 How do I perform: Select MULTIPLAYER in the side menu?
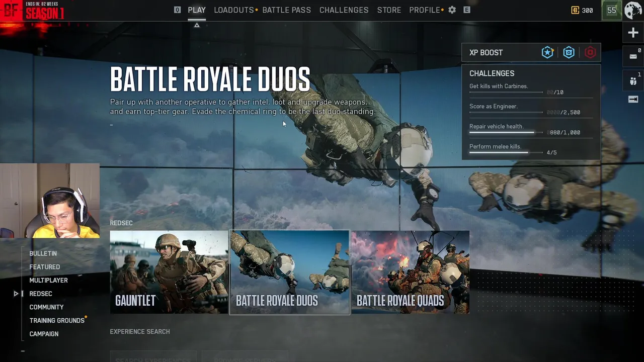[x=48, y=281]
